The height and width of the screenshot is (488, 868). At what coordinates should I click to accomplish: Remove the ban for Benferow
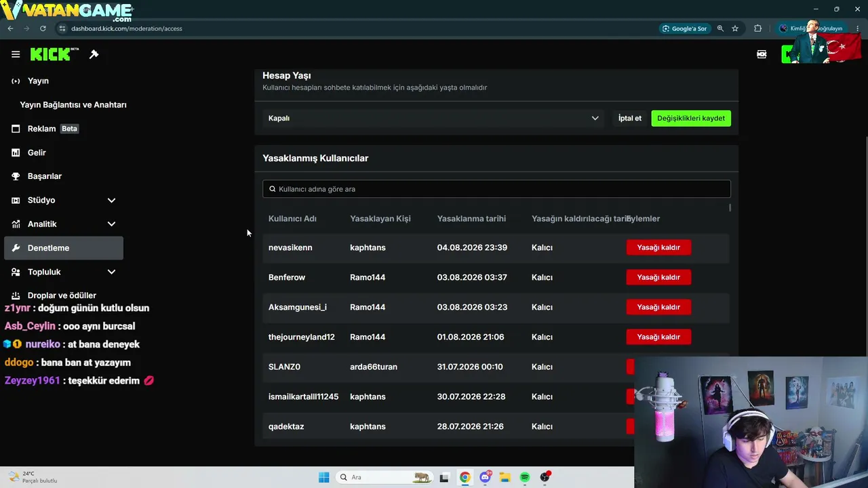[658, 277]
